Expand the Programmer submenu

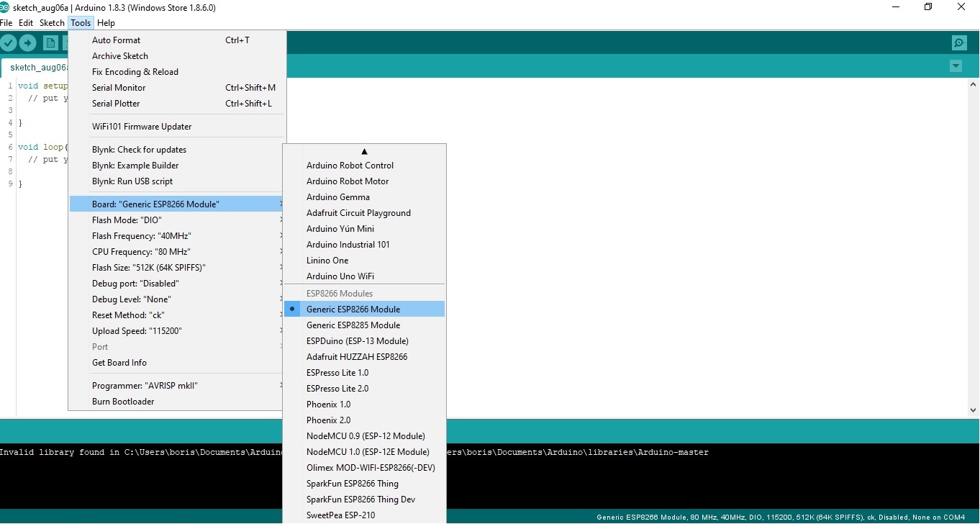tap(177, 386)
